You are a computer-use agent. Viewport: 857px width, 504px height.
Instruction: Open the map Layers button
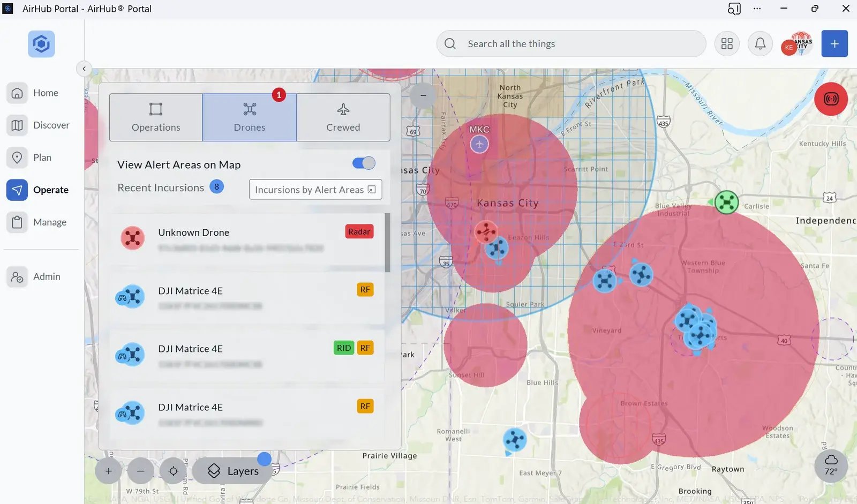pos(232,471)
